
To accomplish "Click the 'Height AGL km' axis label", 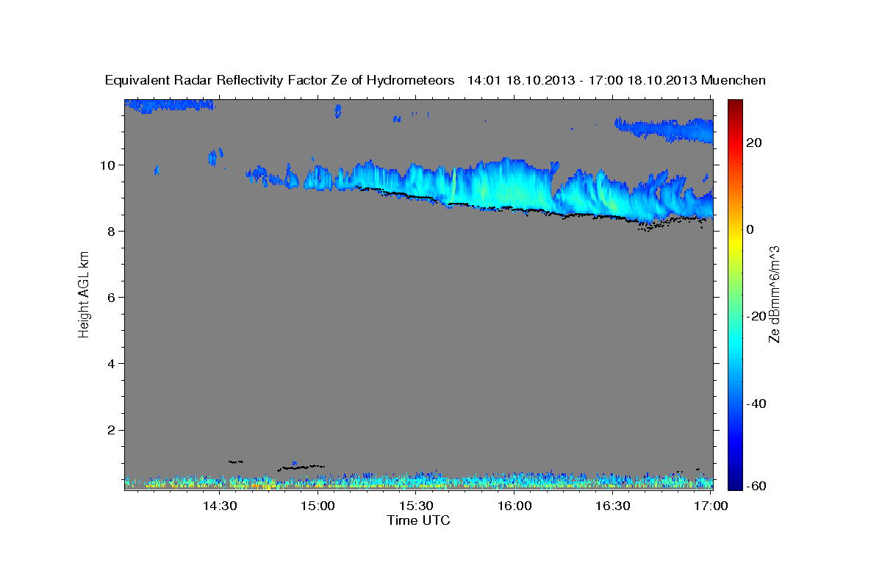I will tap(85, 294).
